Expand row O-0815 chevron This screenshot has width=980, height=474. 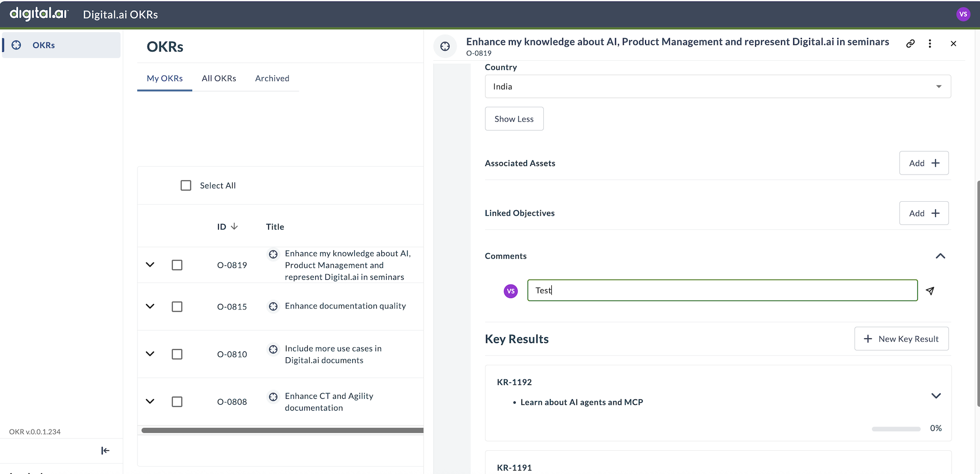coord(150,306)
